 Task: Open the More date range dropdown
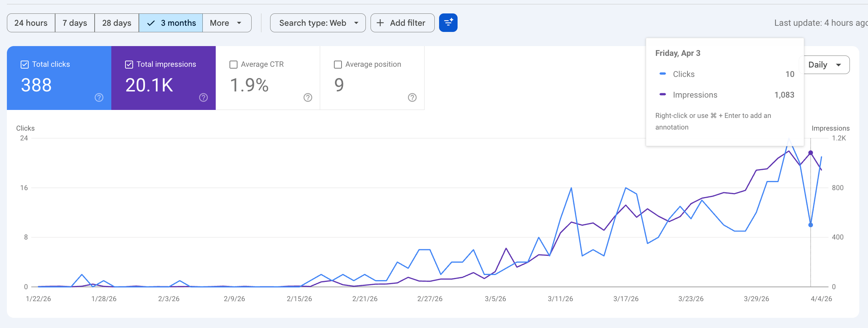click(x=227, y=22)
